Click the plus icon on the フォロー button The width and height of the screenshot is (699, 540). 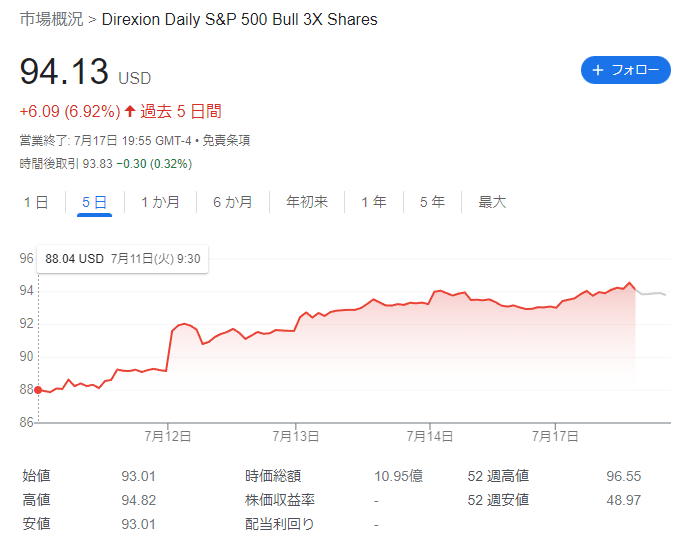click(598, 70)
